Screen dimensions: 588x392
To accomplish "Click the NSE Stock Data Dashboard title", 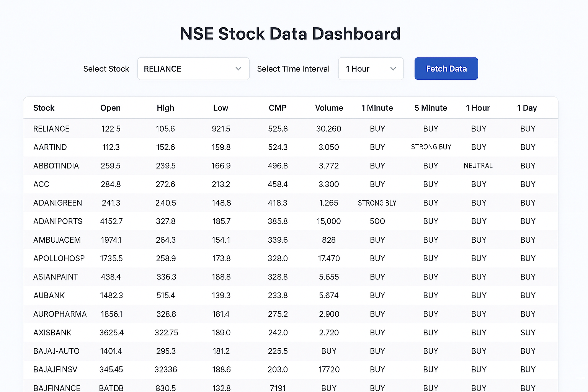I will click(290, 34).
